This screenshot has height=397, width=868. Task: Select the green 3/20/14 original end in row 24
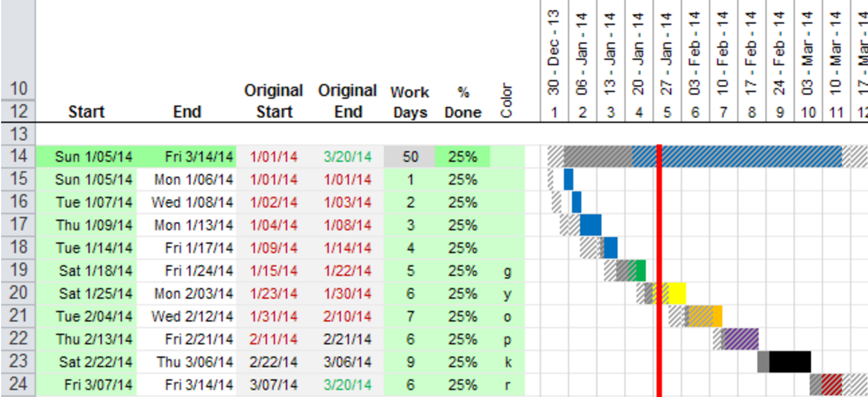click(x=347, y=385)
